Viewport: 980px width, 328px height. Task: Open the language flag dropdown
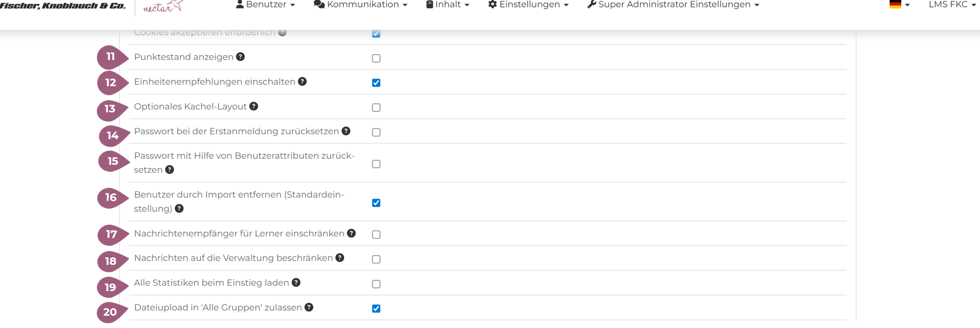[x=899, y=5]
